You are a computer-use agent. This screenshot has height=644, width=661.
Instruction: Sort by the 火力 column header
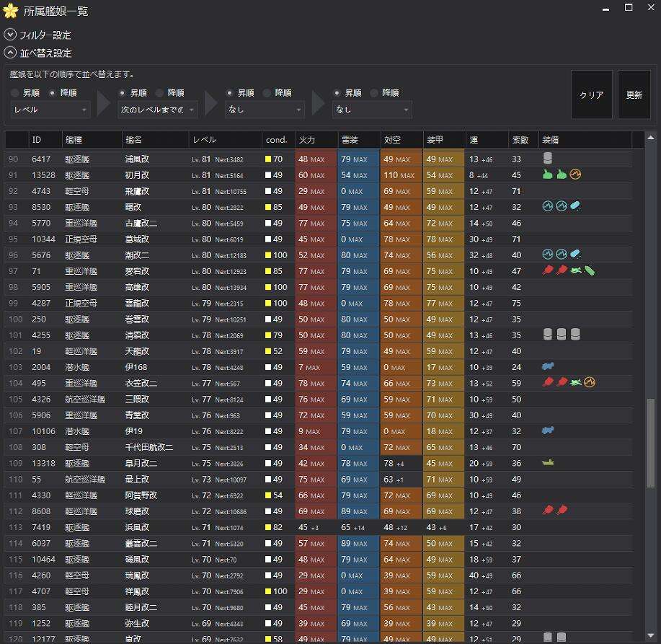click(316, 140)
